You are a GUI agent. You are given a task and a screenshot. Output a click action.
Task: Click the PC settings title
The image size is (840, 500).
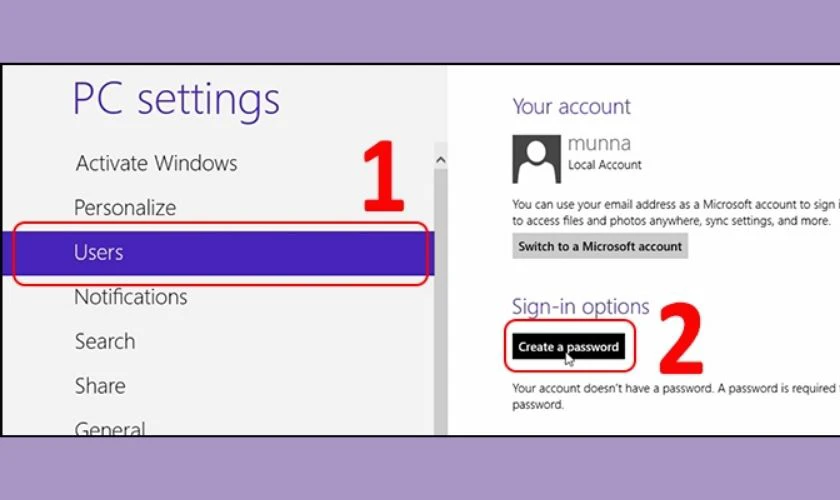(x=176, y=100)
